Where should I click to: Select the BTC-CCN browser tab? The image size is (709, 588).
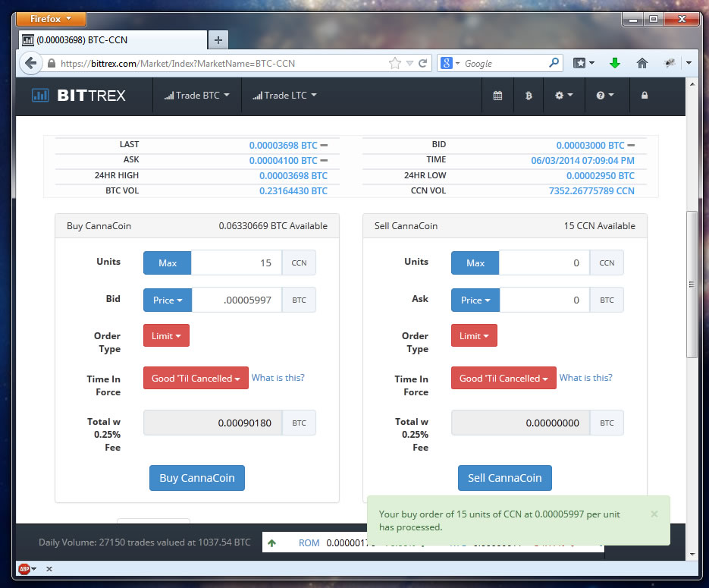[113, 39]
